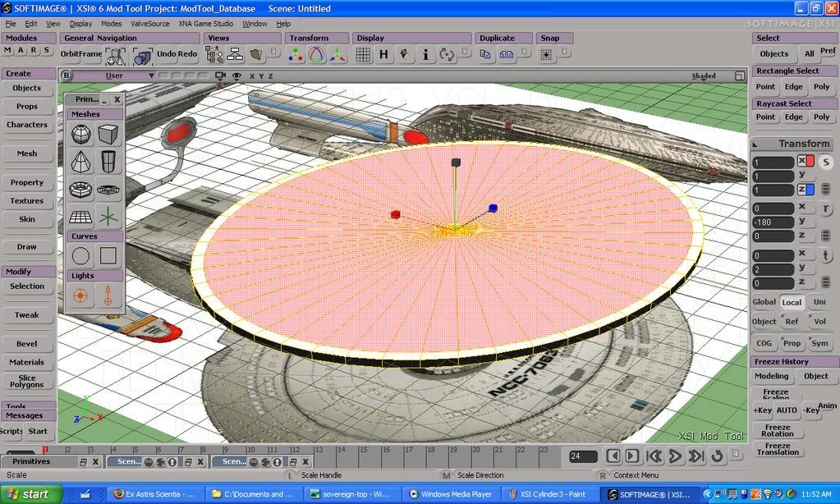Click the viewport camera icon
Screen dimensions: 840x504
point(219,76)
